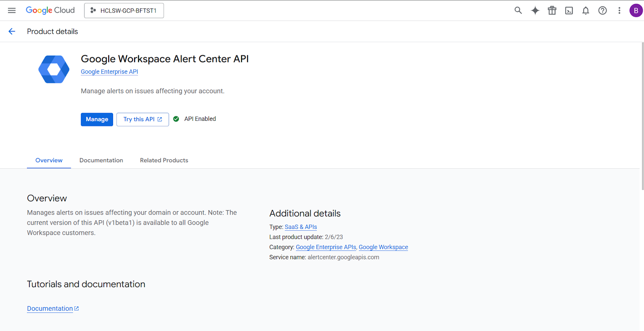Select the Overview tab
This screenshot has height=331, width=644.
click(49, 160)
